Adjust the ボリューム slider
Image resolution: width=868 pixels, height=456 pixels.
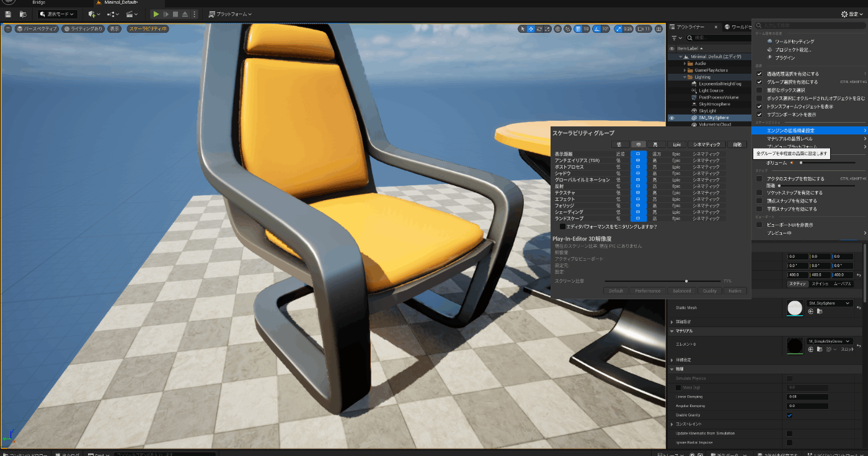[x=828, y=163]
